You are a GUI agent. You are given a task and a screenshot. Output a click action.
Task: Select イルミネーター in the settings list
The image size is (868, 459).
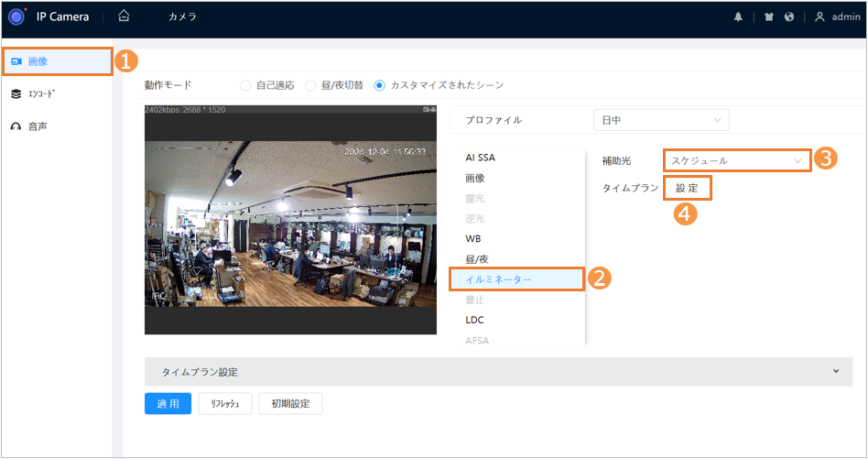516,279
